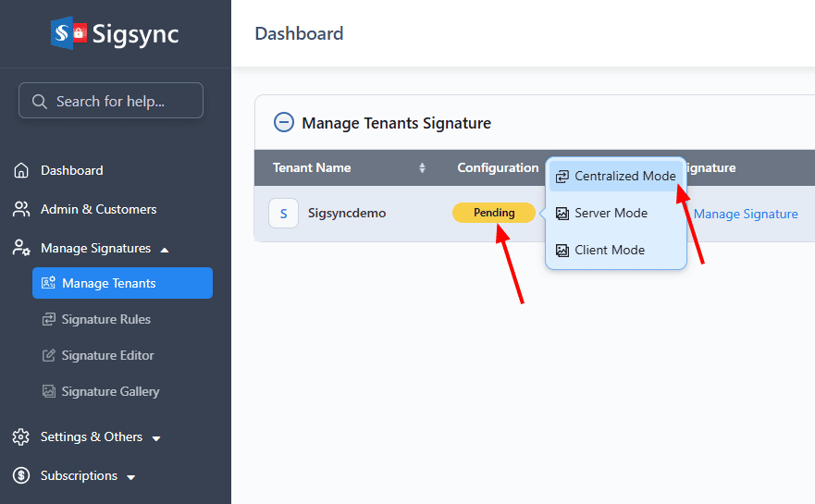This screenshot has height=504, width=815.
Task: Click the Dashboard home icon in sidebar
Action: coord(21,170)
